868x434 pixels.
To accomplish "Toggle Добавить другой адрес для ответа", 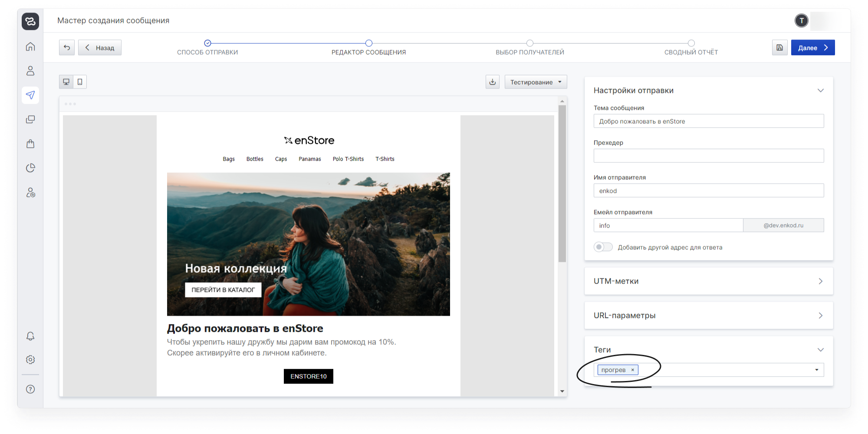I will tap(603, 247).
